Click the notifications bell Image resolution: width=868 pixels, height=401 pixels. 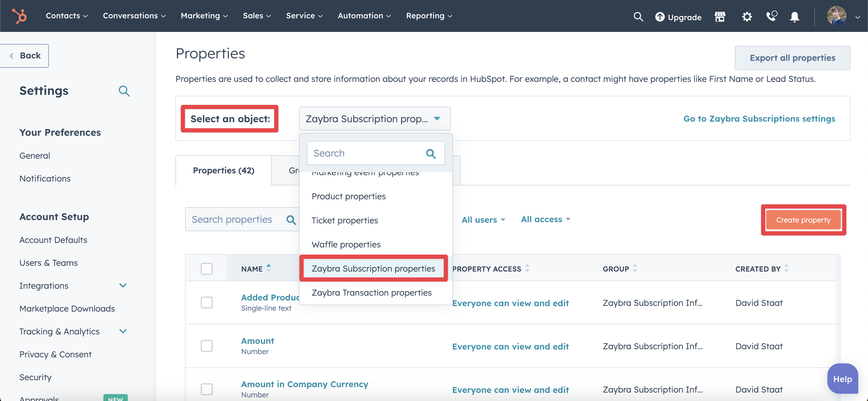(794, 17)
